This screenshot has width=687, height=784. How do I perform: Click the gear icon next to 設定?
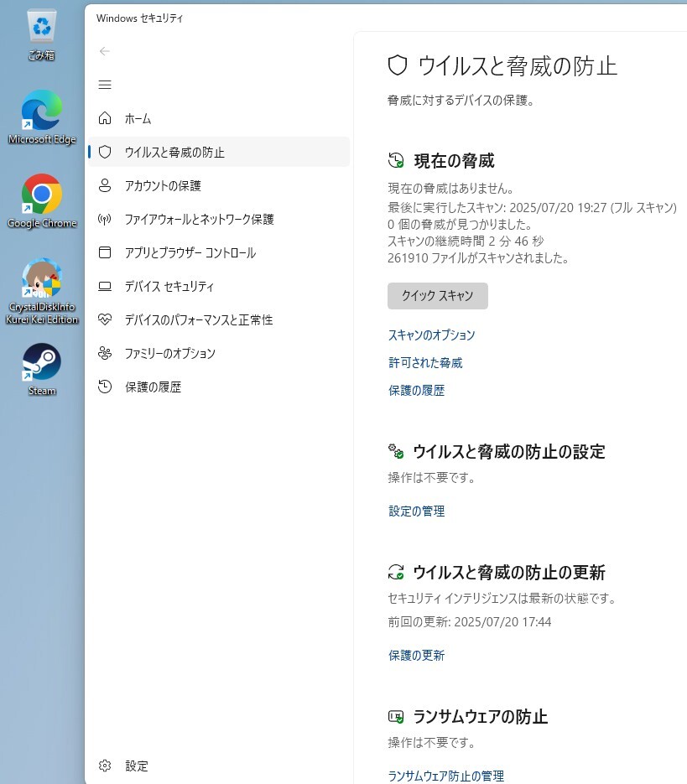coord(105,766)
